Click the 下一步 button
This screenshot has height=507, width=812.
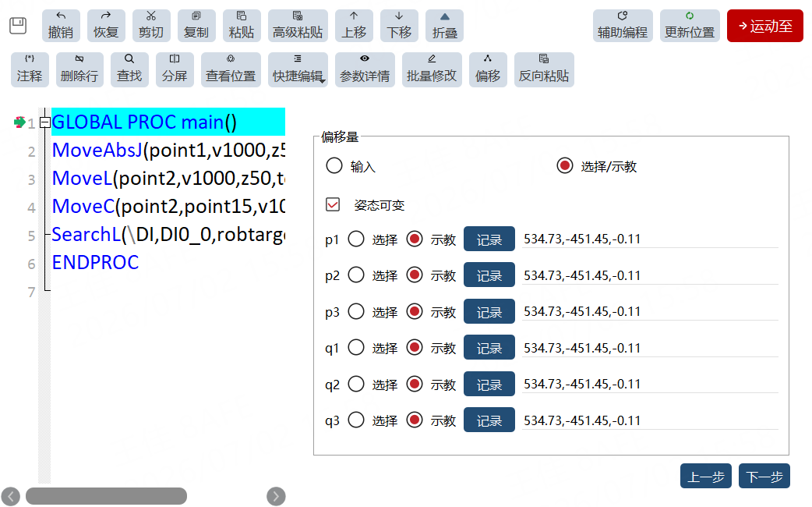764,476
